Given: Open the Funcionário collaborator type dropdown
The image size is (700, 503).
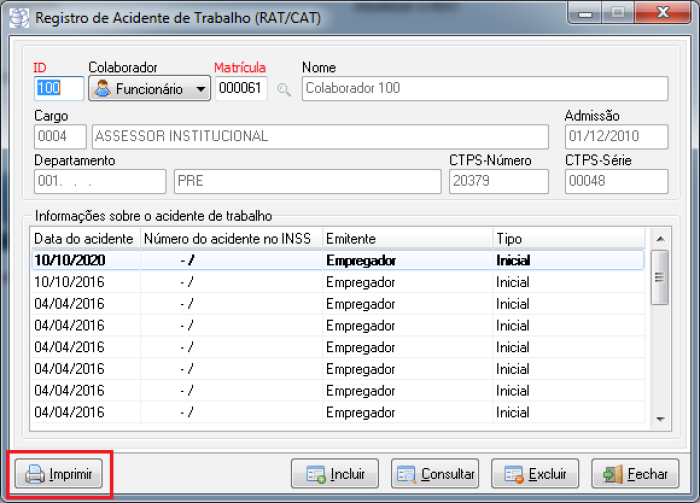Looking at the screenshot, I should [149, 89].
